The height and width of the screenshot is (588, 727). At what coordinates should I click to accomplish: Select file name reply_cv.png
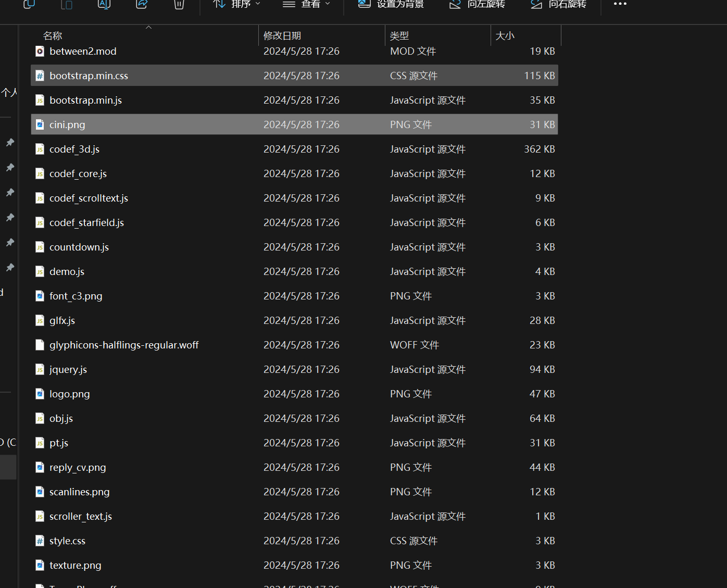pos(78,467)
